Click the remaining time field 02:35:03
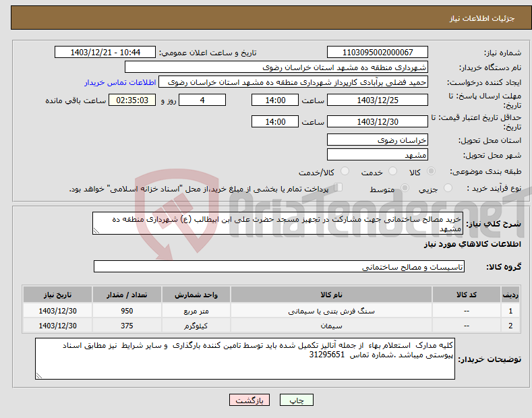This screenshot has width=532, height=418. (x=132, y=100)
